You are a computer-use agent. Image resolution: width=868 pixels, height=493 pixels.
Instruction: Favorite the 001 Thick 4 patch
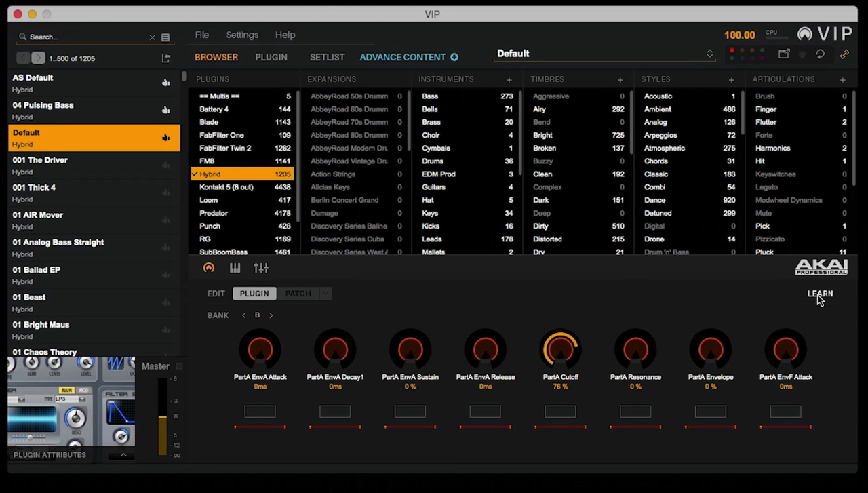[165, 193]
